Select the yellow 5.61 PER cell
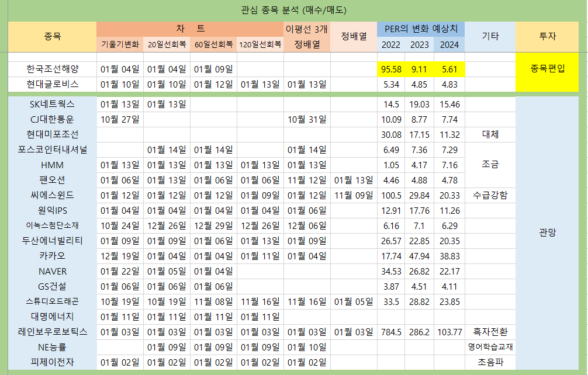 449,70
